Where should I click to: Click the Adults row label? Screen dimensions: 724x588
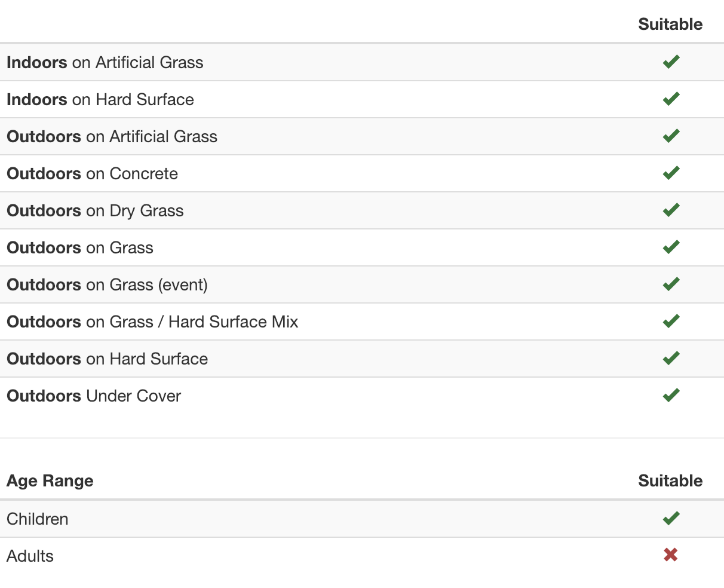(x=30, y=556)
